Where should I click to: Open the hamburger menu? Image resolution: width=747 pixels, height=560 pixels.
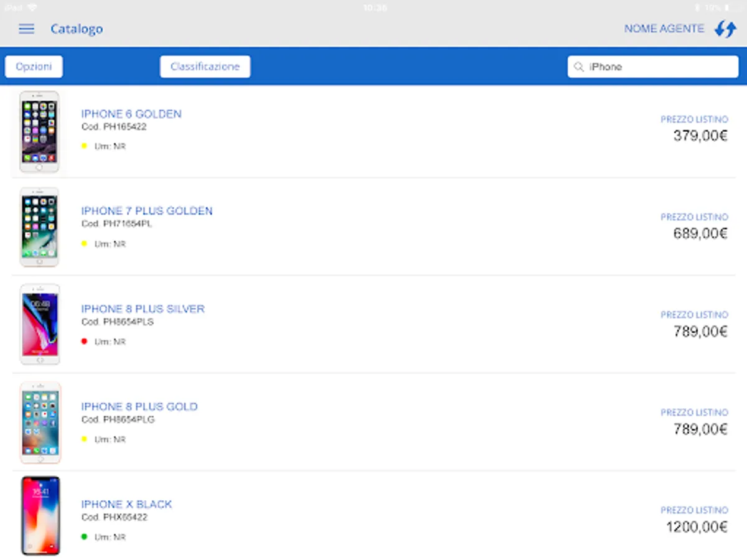[26, 29]
